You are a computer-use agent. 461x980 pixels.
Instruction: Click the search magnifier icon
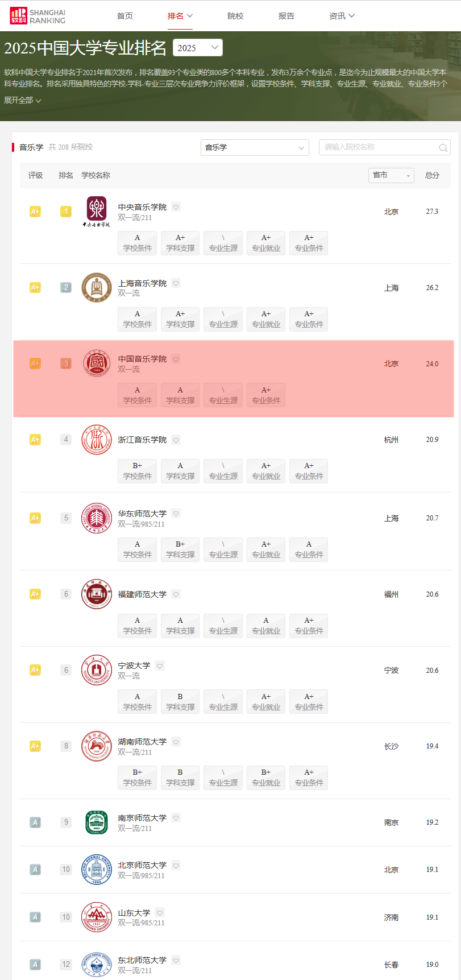443,148
